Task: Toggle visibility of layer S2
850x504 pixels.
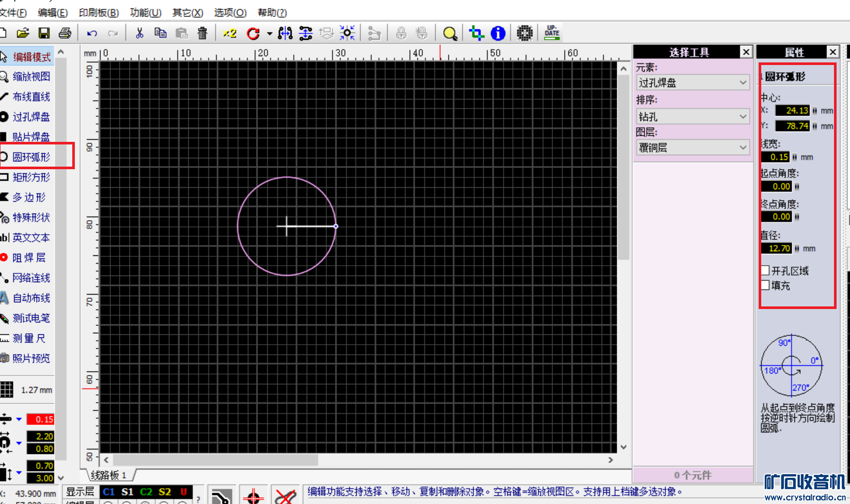Action: click(165, 492)
